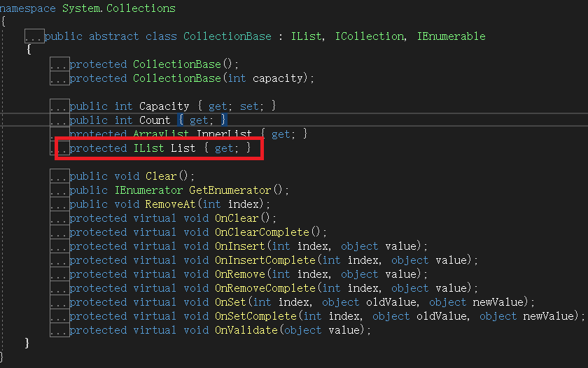Screen dimensions: 588x368
Task: Expand the ellipsis before OnSetComplete method
Action: pos(59,316)
